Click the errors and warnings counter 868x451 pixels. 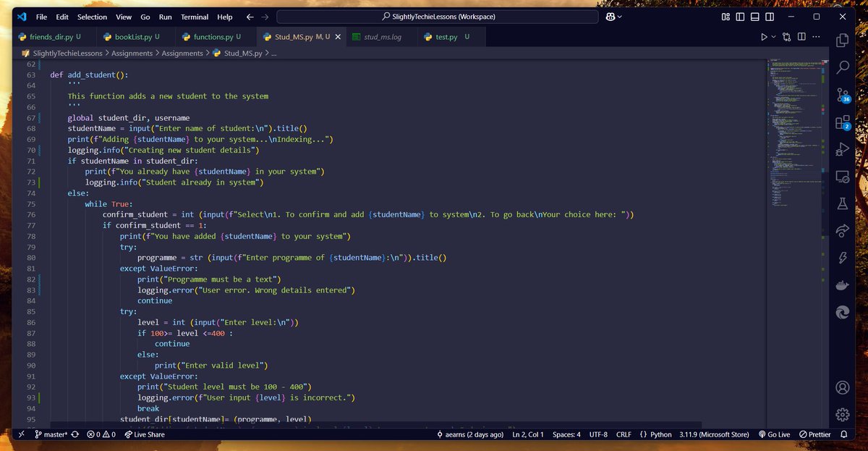(x=101, y=434)
